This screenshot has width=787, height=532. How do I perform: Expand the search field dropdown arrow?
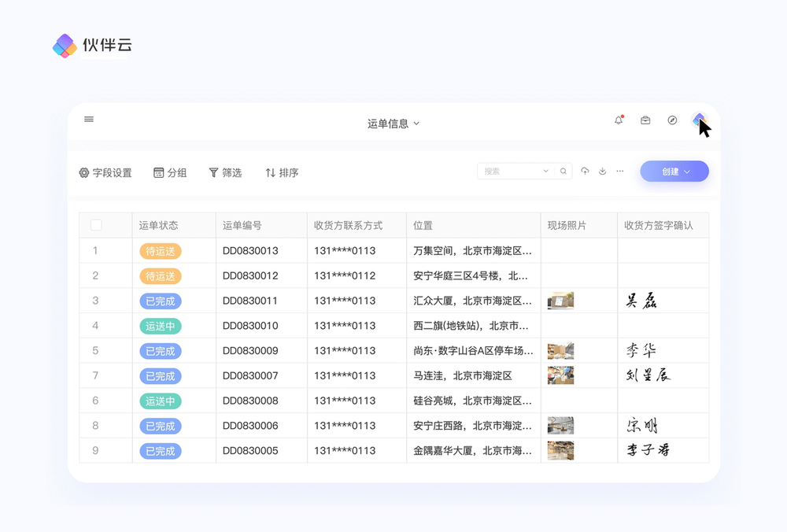coord(546,172)
